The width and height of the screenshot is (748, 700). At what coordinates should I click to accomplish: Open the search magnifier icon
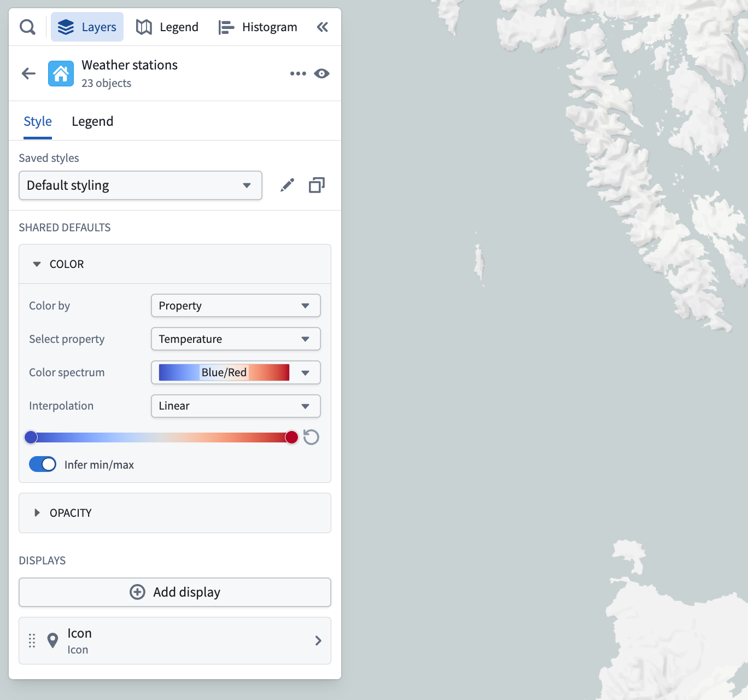coord(27,27)
